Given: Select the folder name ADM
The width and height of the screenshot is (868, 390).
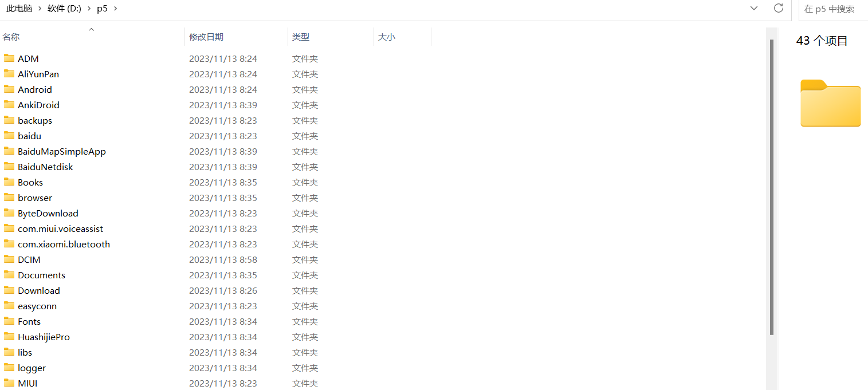Looking at the screenshot, I should tap(28, 58).
